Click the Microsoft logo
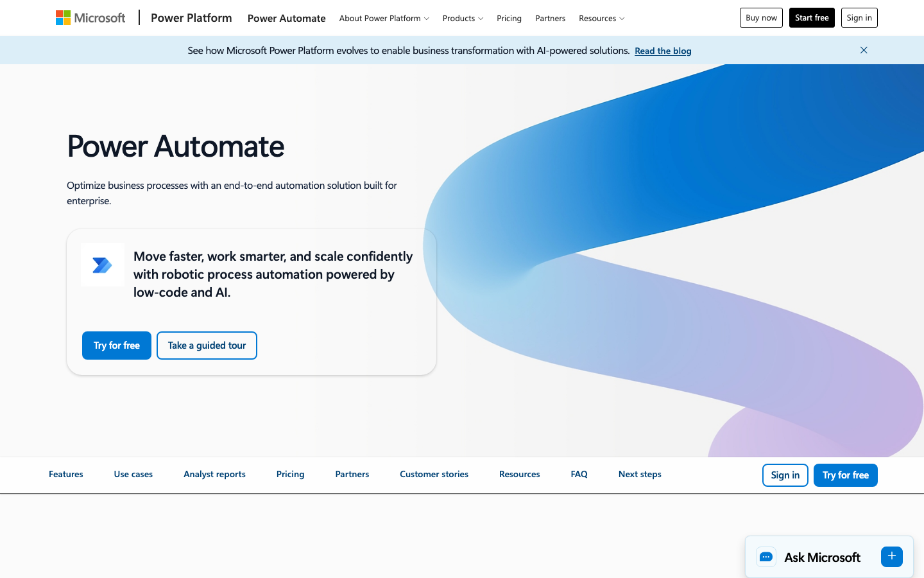 [90, 18]
